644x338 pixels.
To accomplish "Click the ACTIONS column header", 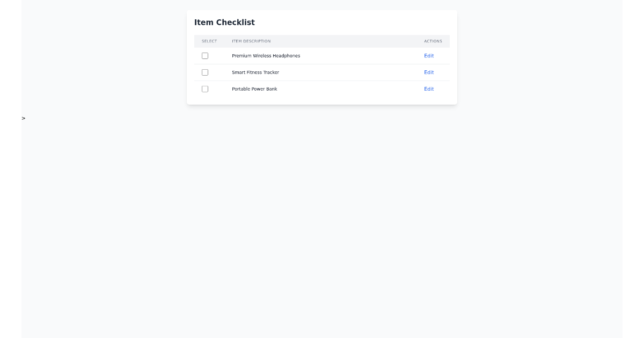I will [x=433, y=41].
